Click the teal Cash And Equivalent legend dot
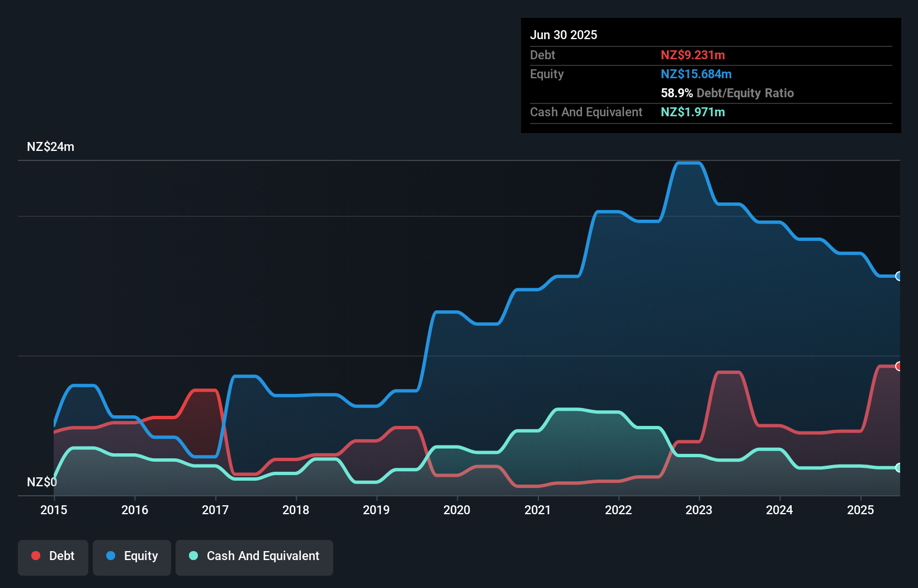 point(192,556)
